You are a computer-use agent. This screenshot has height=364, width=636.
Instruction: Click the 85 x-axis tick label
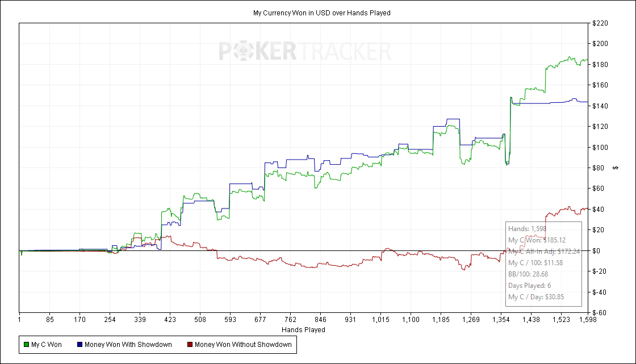point(49,320)
